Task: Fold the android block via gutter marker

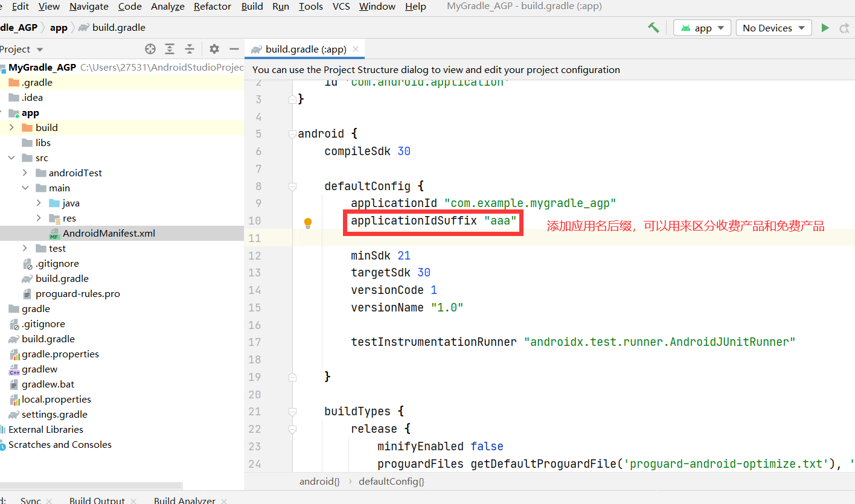Action: click(x=293, y=135)
